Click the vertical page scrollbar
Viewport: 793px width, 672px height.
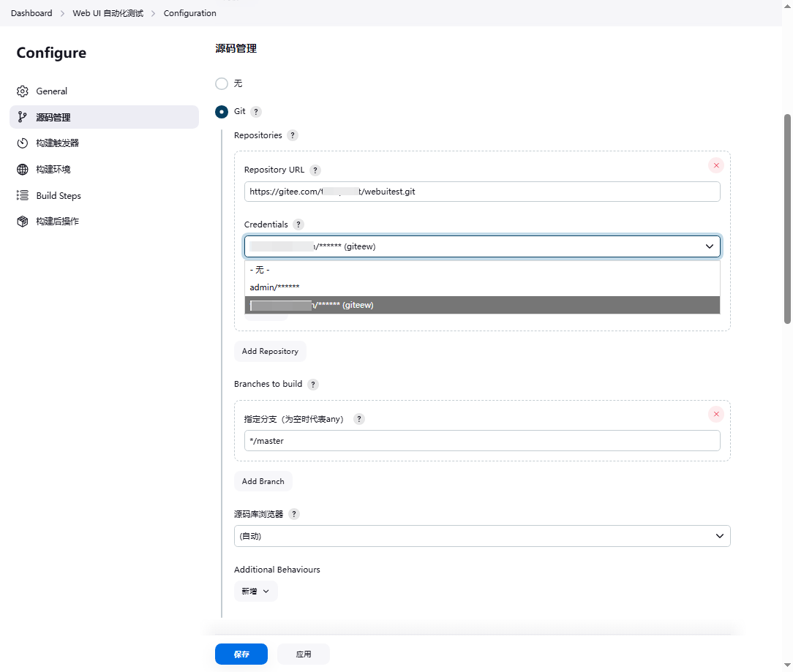787,219
